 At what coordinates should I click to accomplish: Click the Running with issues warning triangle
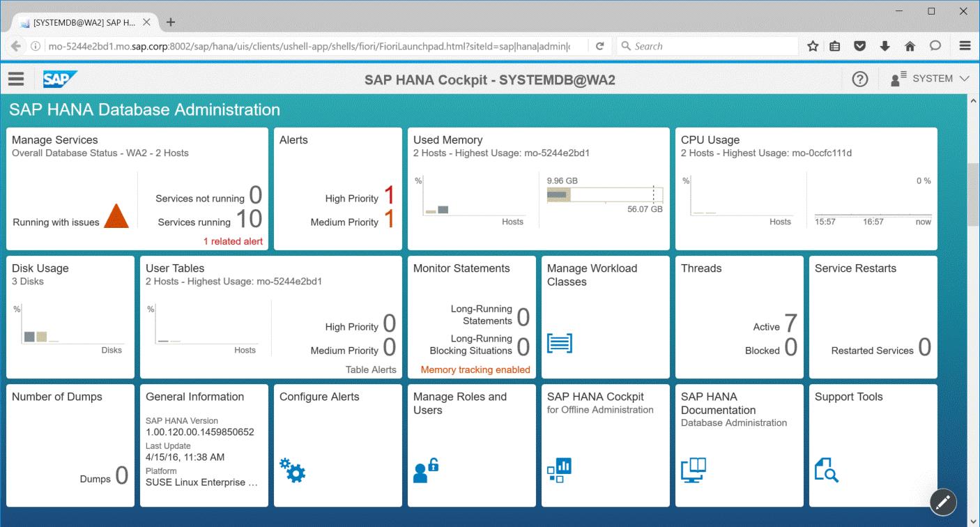coord(116,216)
